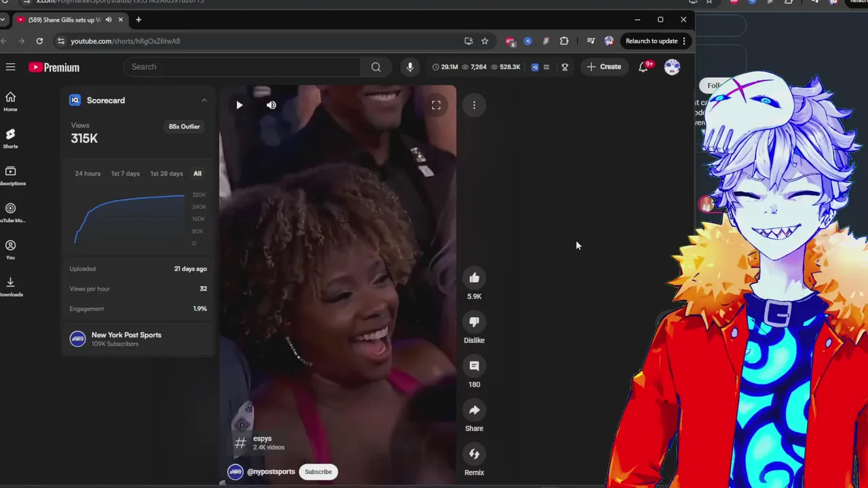Go to the YouTube Premium home logo
Image resolution: width=868 pixels, height=488 pixels.
[x=54, y=67]
